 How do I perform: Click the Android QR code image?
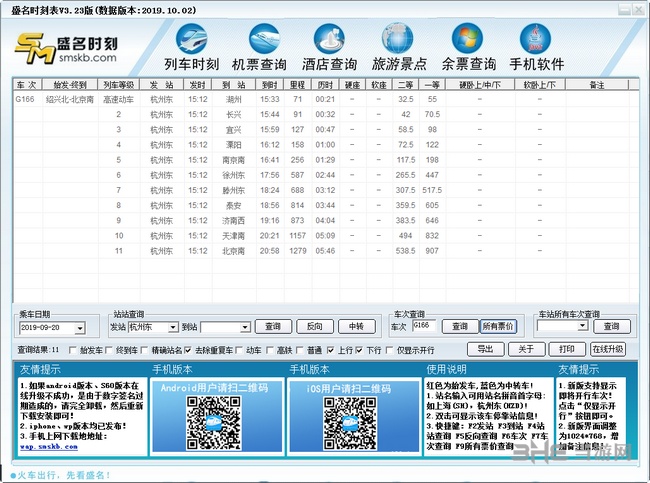[213, 423]
